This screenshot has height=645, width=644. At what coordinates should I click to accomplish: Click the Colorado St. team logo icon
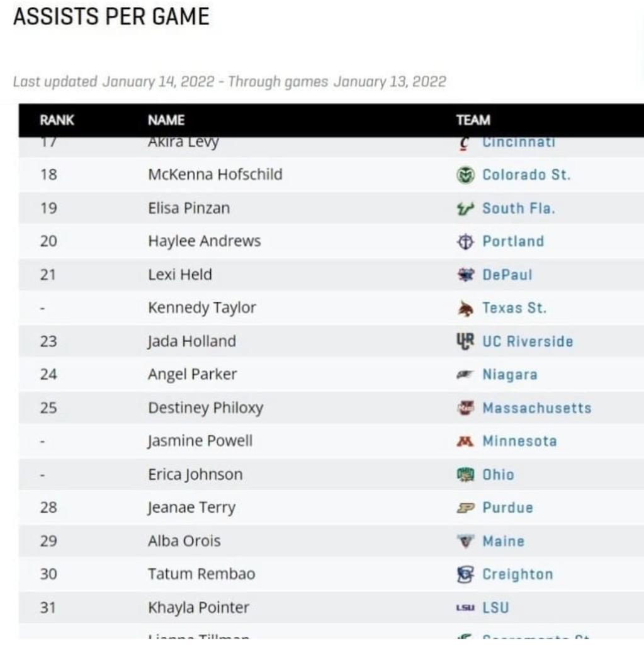point(465,174)
